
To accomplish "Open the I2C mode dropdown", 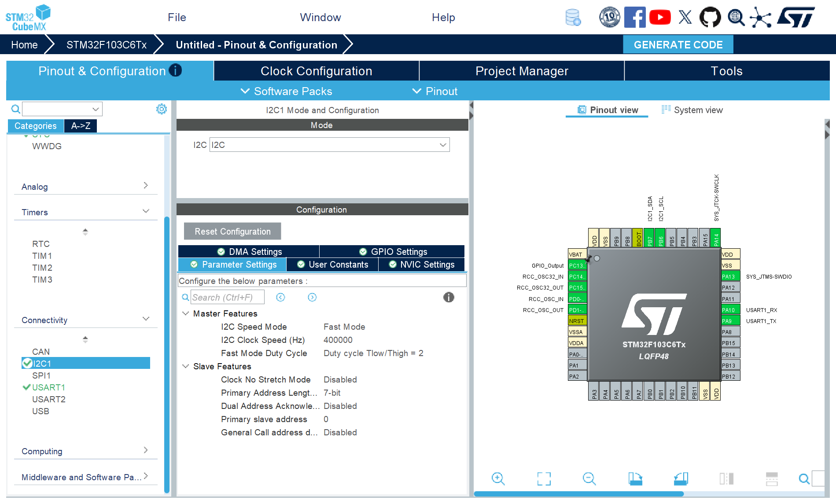I will (x=329, y=145).
